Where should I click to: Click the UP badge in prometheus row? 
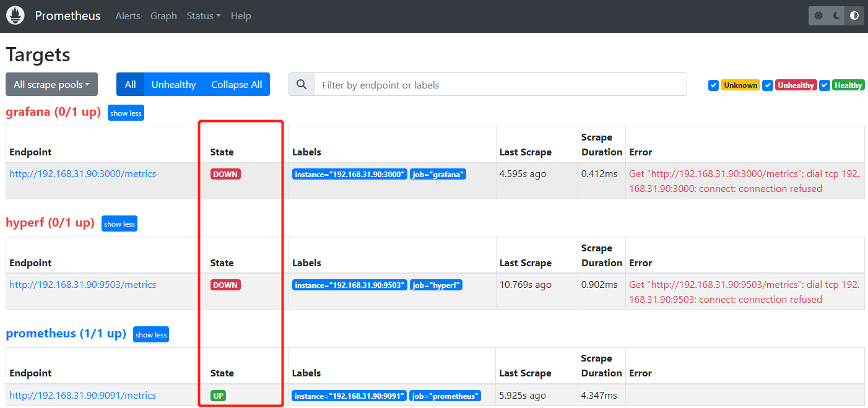click(219, 396)
